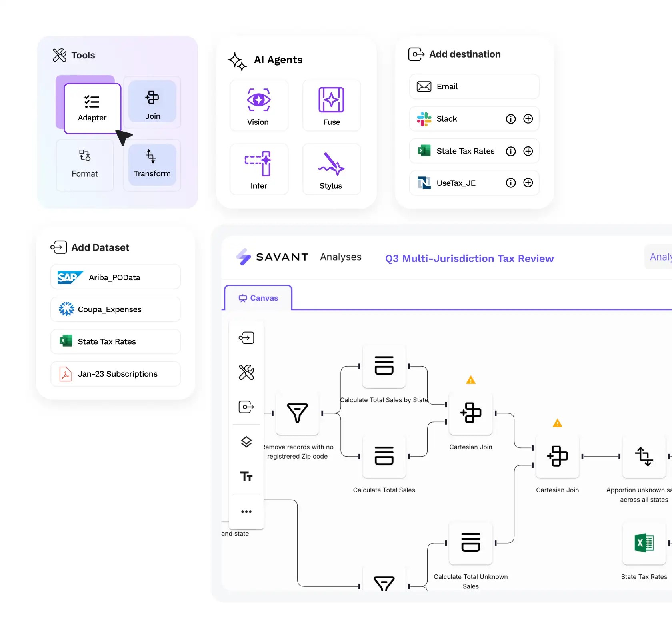This screenshot has height=638, width=672.
Task: Open the Analyses menu
Action: click(x=340, y=257)
